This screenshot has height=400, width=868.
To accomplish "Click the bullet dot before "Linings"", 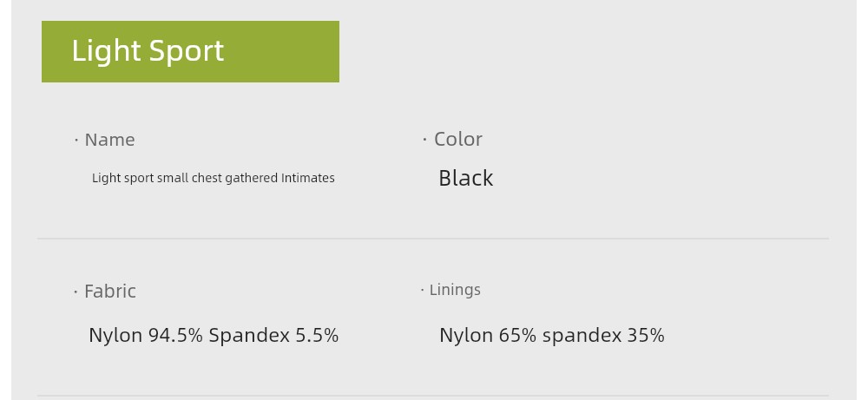I will [x=423, y=290].
